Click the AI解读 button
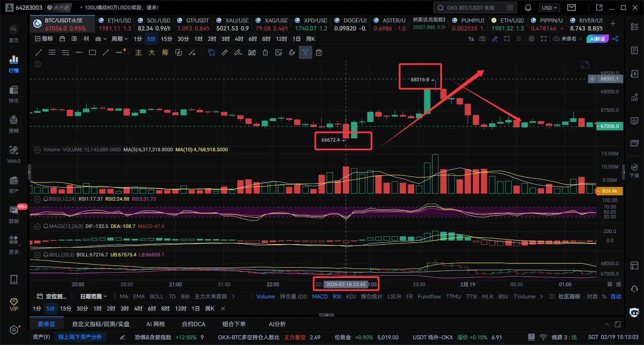 coord(598,39)
